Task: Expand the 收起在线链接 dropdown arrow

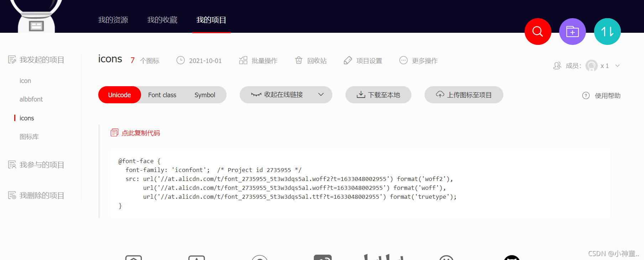Action: pyautogui.click(x=321, y=94)
